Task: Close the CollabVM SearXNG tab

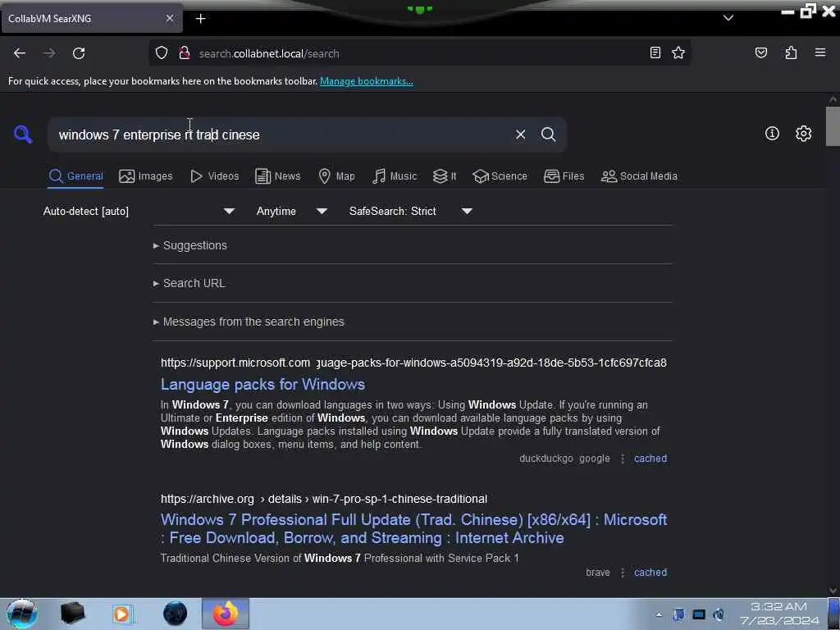Action: 169,18
